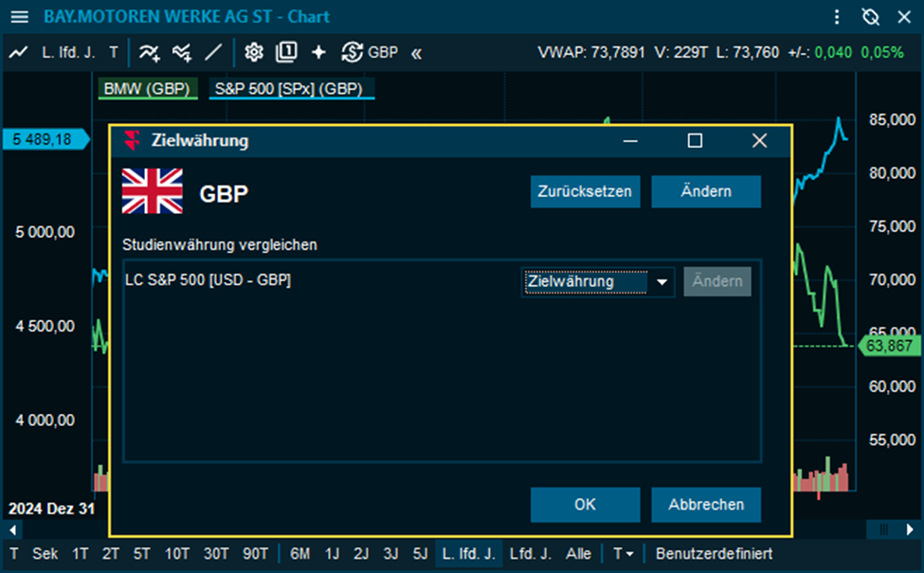The height and width of the screenshot is (573, 924).
Task: Select the 6M time range
Action: 300,553
